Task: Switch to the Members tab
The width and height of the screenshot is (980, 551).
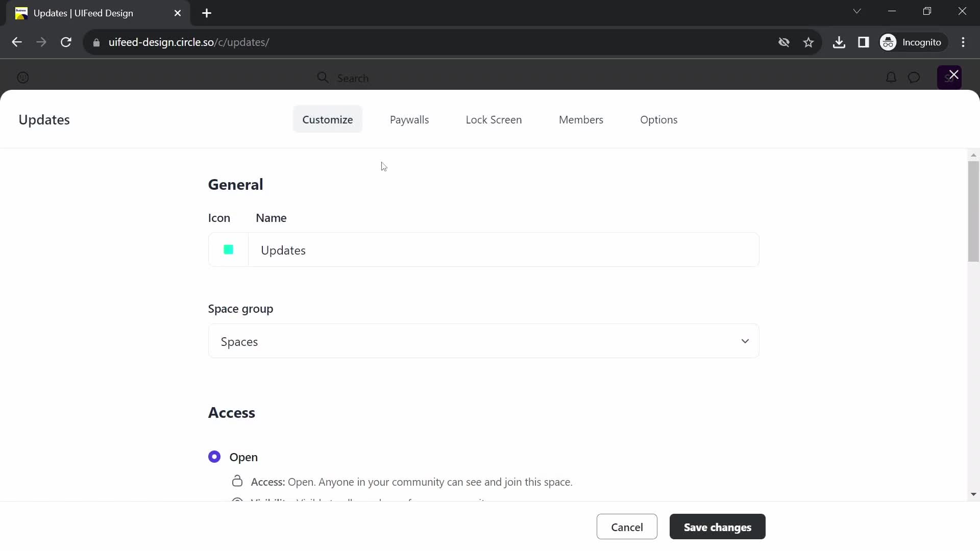Action: coord(581,119)
